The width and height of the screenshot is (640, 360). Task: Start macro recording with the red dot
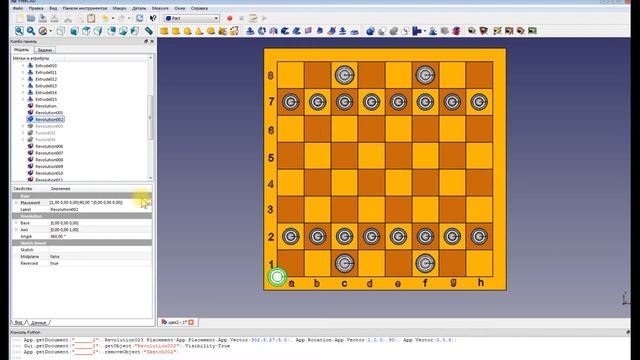coord(229,18)
